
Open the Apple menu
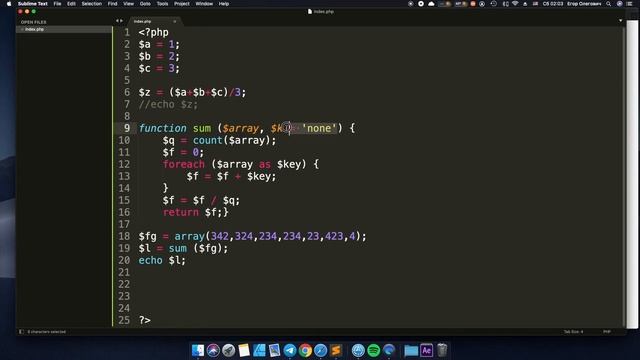point(9,4)
